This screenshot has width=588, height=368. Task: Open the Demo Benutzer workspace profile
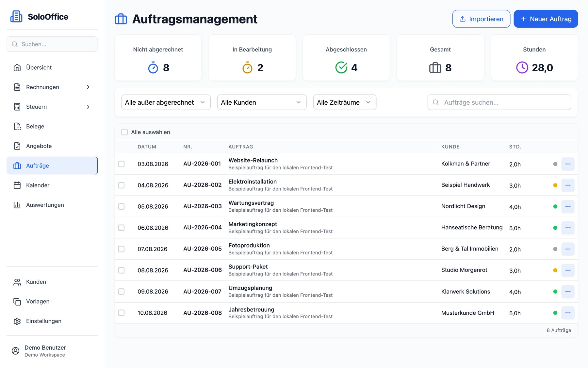(x=52, y=351)
